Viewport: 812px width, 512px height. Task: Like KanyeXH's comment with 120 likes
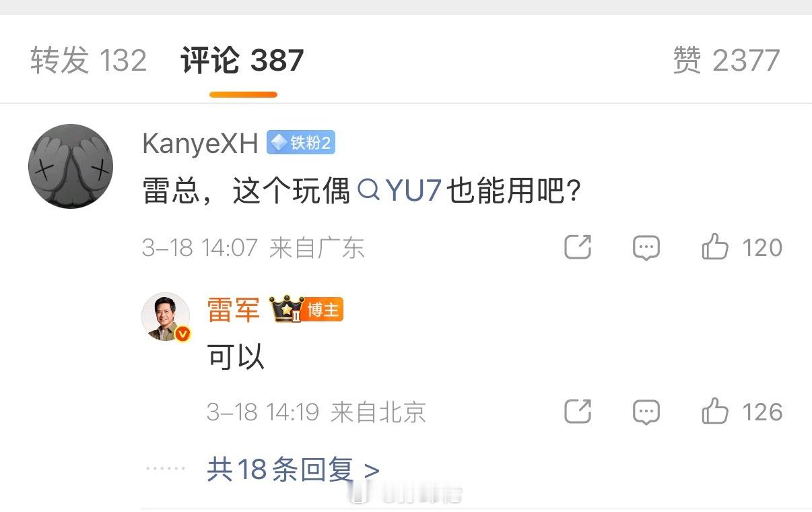742,248
